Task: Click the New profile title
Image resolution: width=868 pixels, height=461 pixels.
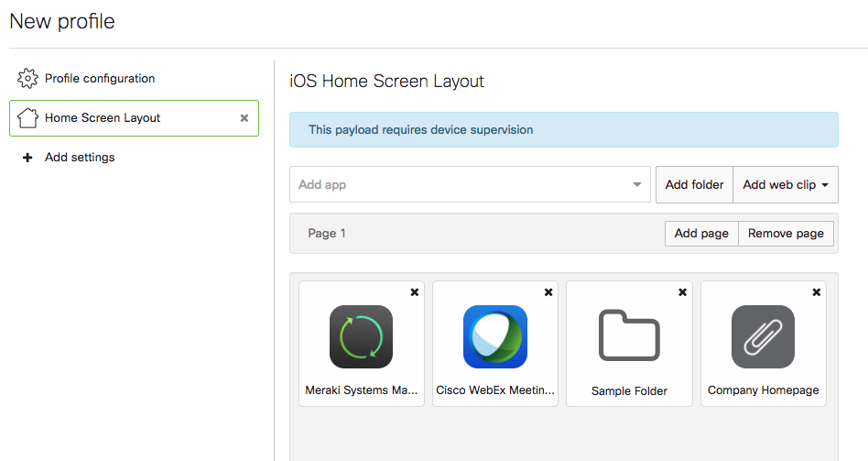Action: point(62,21)
